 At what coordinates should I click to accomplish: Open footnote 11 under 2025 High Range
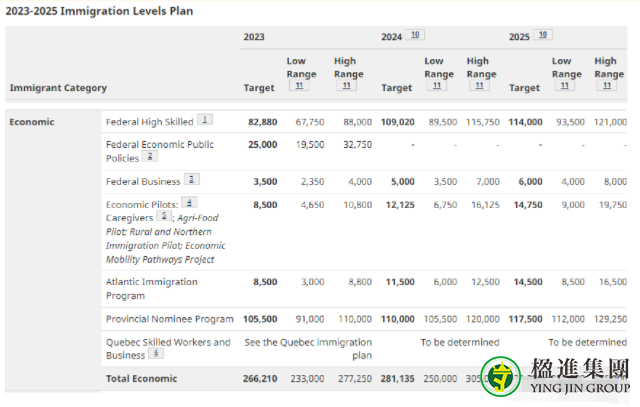607,85
